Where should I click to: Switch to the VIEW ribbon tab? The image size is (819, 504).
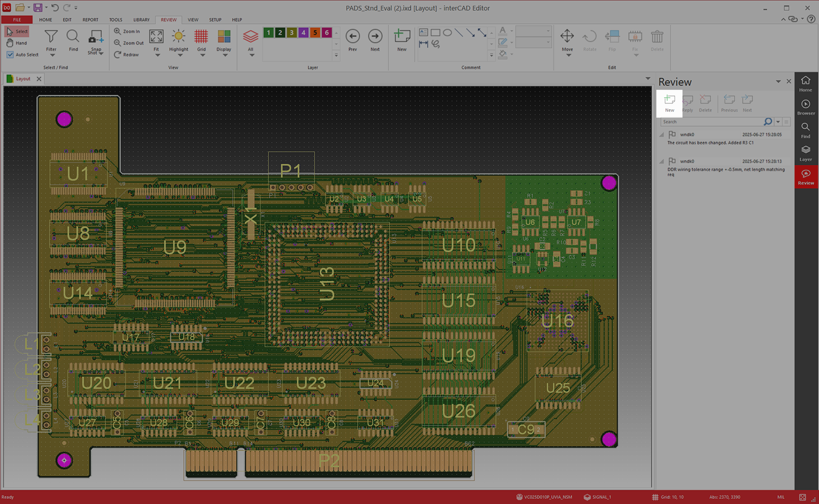[193, 20]
